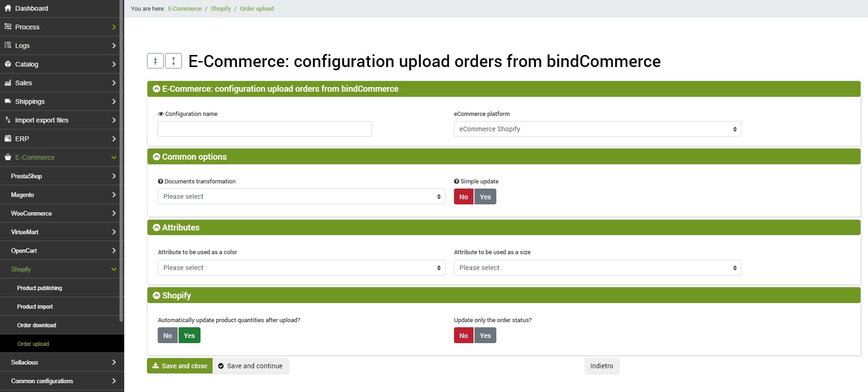Click the Catalog cube icon in sidebar
Screen dimensions: 868x392
(8, 64)
